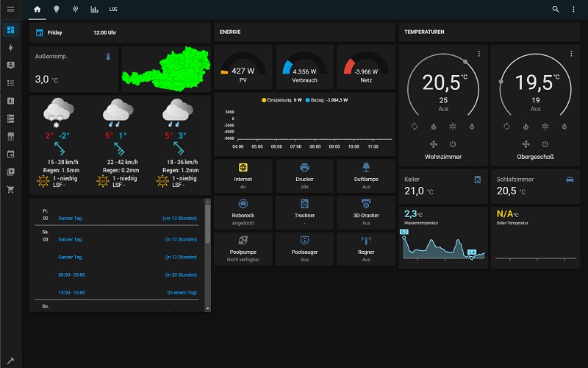Screen dimensions: 588x368
Task: Open Obergeschoß thermostat three-dot menu
Action: pos(571,54)
